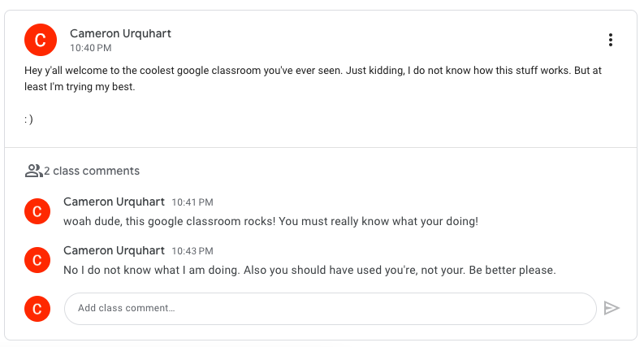644x347 pixels.
Task: Click the smiley text line in post
Action: tap(28, 119)
